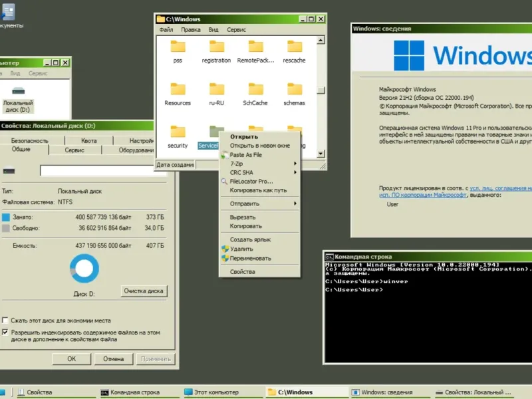Choose Вырезать in context menu
The width and height of the screenshot is (532, 399).
click(259, 217)
